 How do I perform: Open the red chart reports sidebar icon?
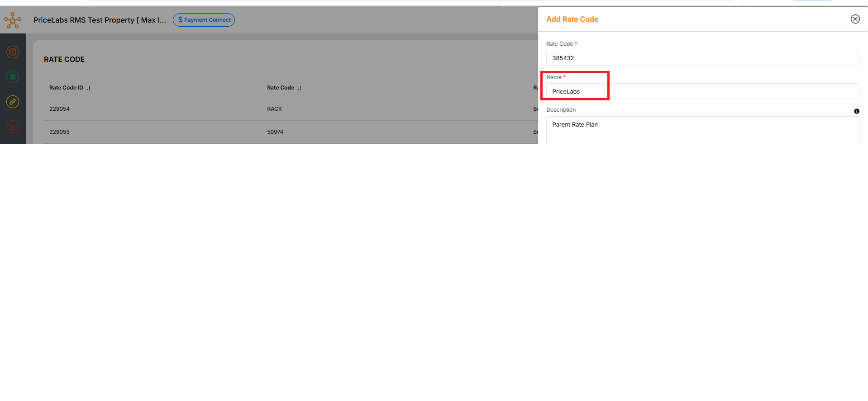pyautogui.click(x=13, y=127)
